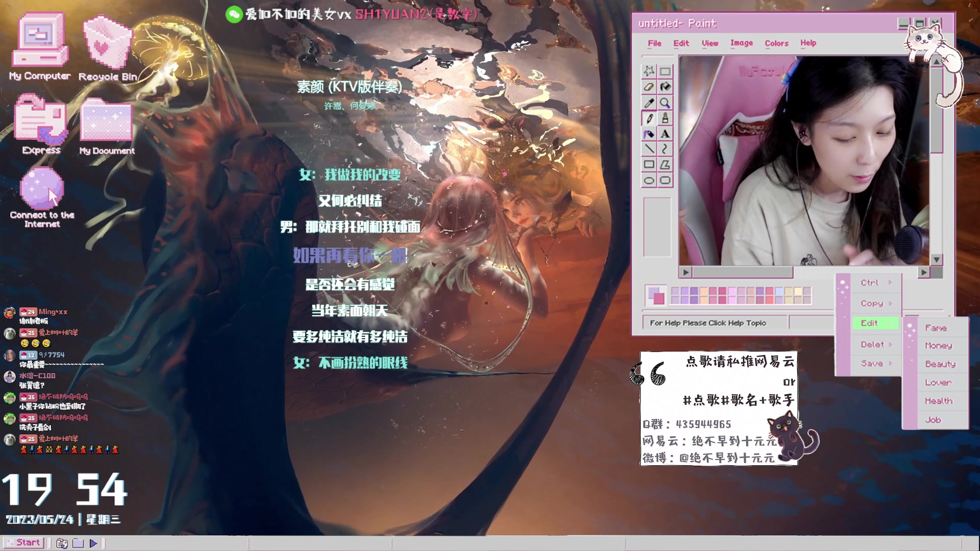This screenshot has height=551, width=980.
Task: Click the taskbar quick-launch notepad icon
Action: pos(62,543)
